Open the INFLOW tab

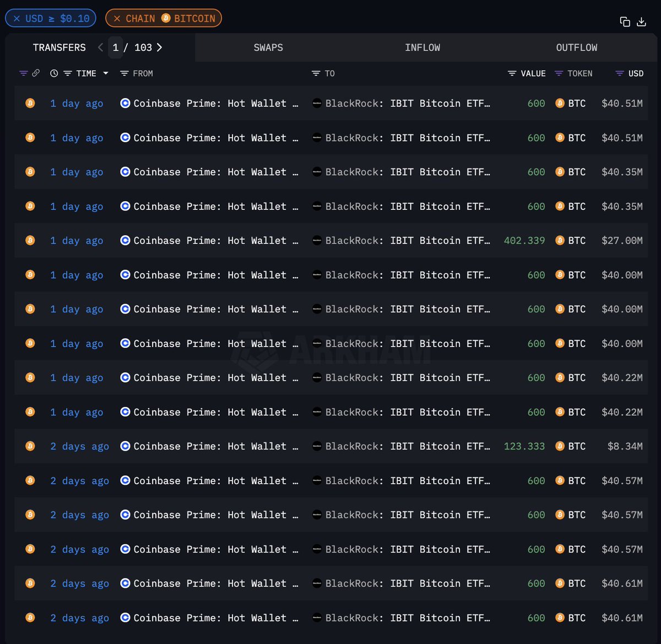[x=422, y=47]
